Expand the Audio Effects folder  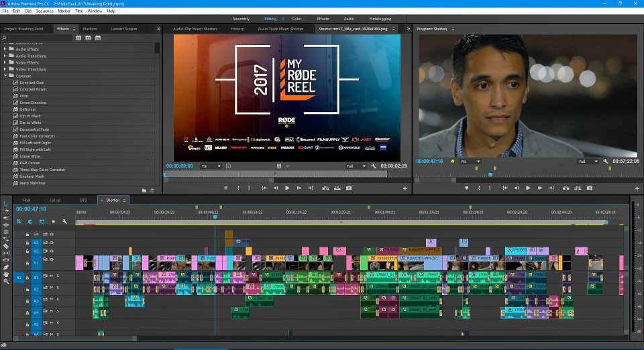(x=5, y=49)
